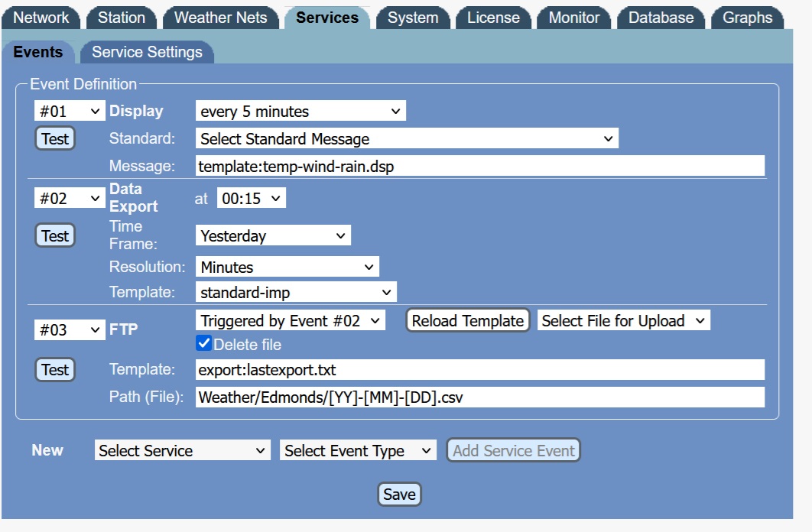The image size is (812, 532).
Task: Open the Graphs tab
Action: tap(747, 18)
